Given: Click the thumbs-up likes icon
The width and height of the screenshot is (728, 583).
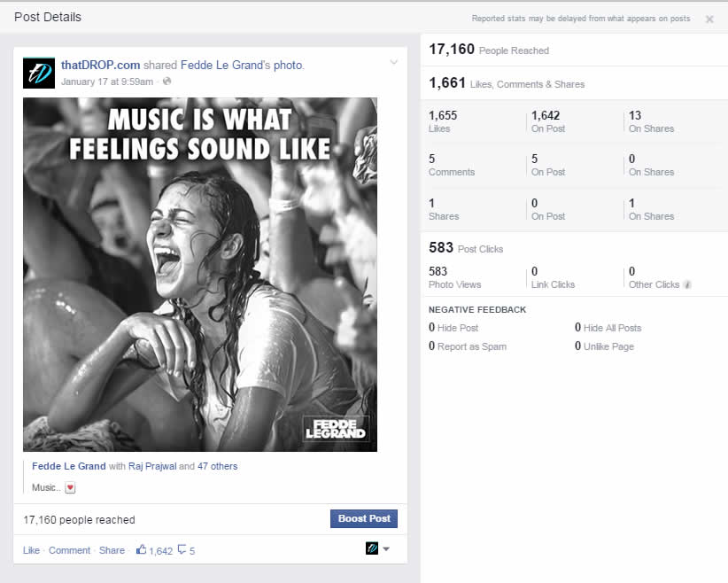Looking at the screenshot, I should click(141, 549).
